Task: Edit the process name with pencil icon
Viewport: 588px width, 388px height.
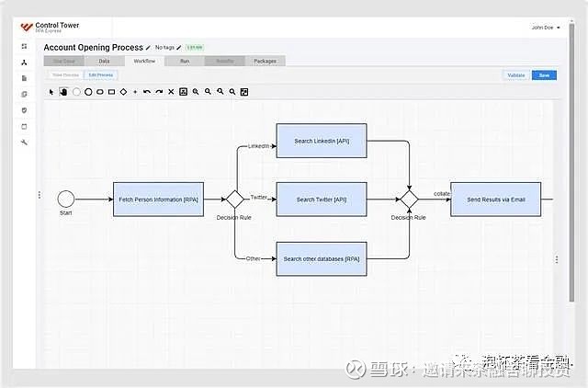Action: (x=148, y=48)
